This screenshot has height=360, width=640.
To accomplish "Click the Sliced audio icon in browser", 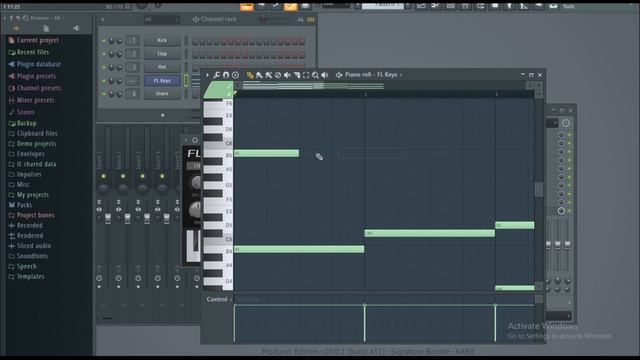I will [11, 246].
